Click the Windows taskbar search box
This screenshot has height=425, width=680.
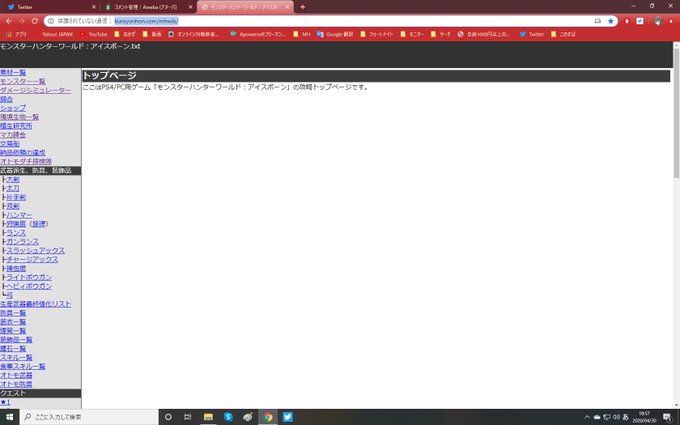pyautogui.click(x=89, y=417)
